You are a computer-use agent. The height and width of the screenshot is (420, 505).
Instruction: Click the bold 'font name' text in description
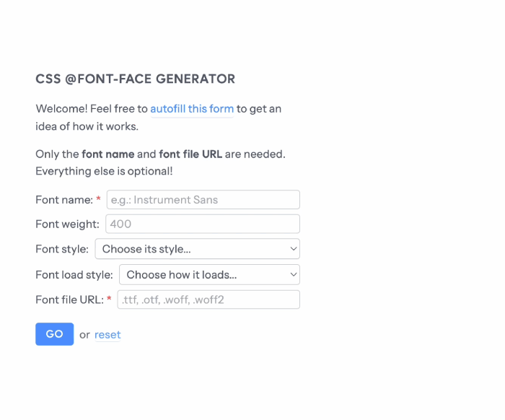click(108, 154)
